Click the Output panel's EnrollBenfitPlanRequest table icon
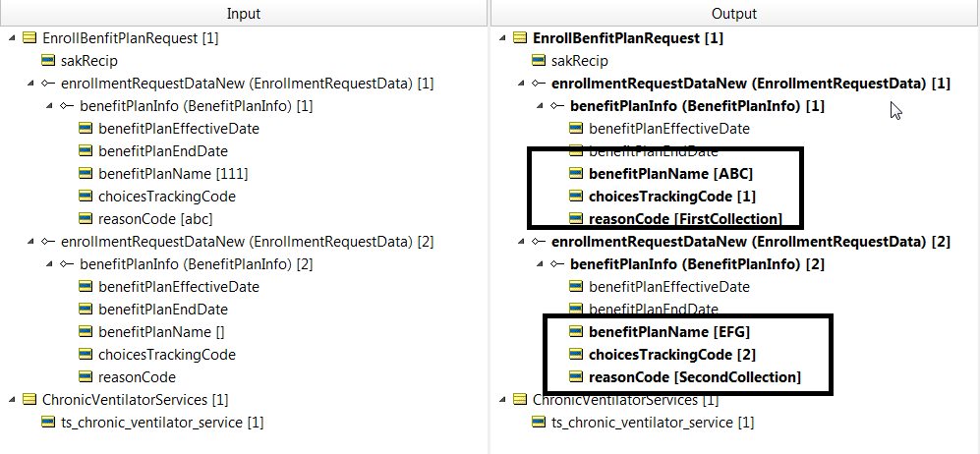980x454 pixels. 520,38
